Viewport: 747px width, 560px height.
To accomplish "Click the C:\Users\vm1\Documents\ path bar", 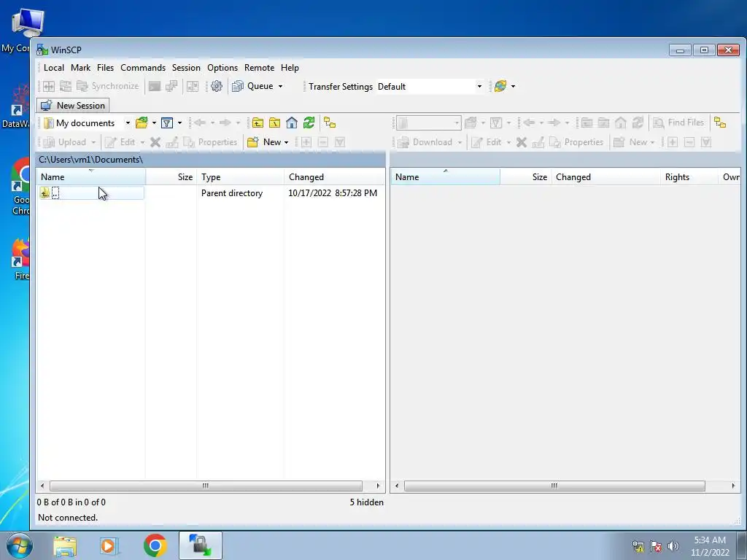I will [211, 160].
